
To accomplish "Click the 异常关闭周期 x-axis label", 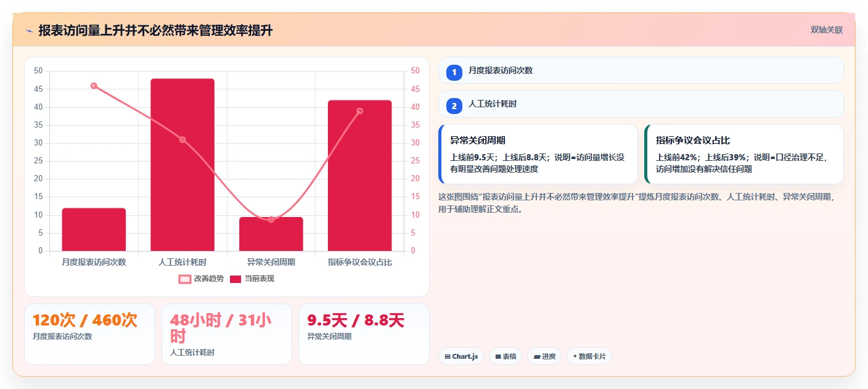I will [271, 262].
